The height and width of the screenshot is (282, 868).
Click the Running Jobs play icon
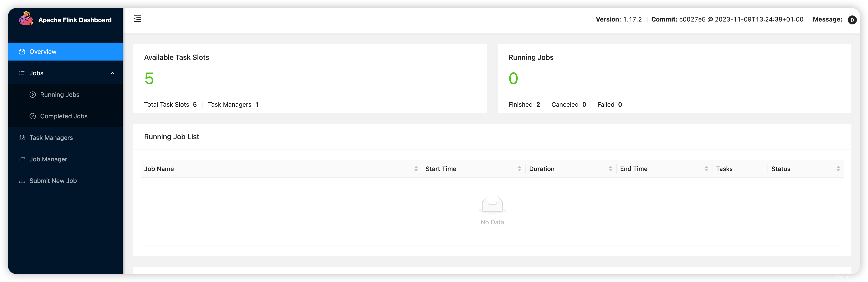point(33,95)
